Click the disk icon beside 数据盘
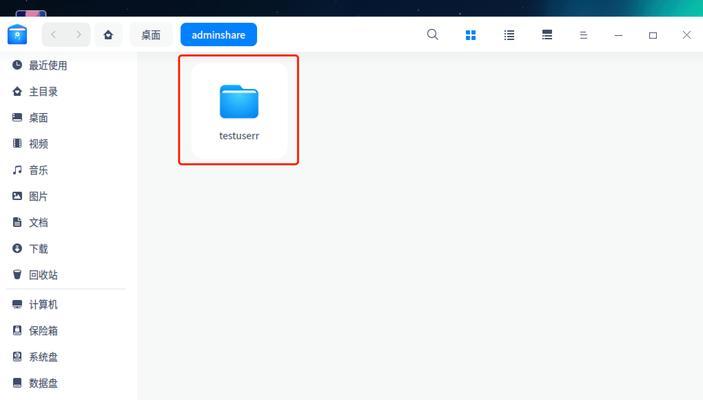703x400 pixels. 17,383
